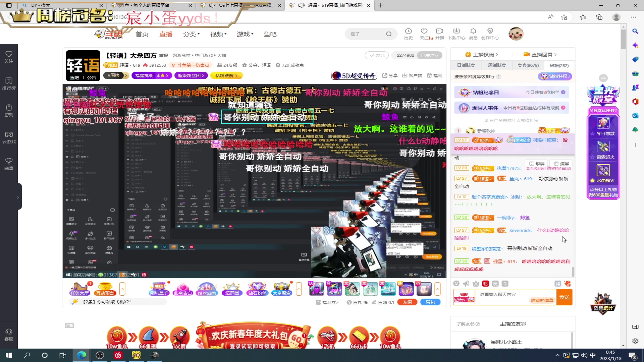Screen dimensions: 644x362
Task: Click the 充值 recharge button
Action: (x=407, y=302)
